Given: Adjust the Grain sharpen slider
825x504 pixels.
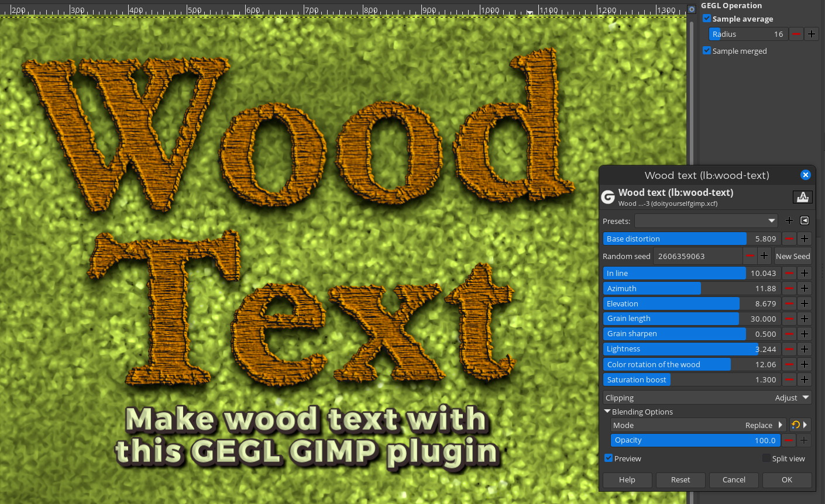Looking at the screenshot, I should pyautogui.click(x=692, y=334).
